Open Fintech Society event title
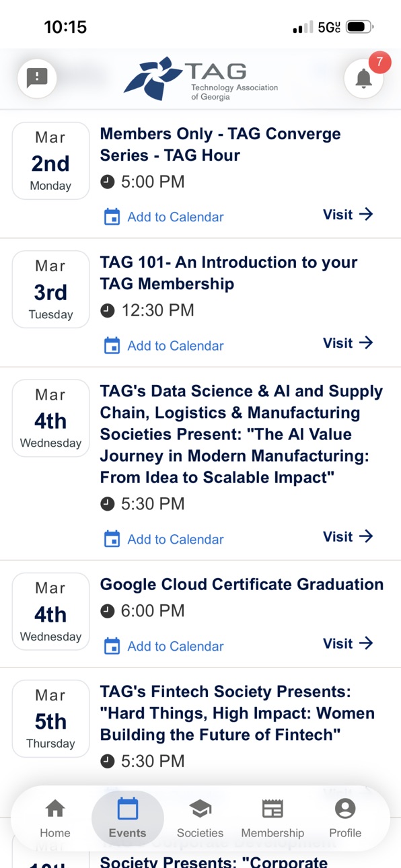 (x=238, y=713)
